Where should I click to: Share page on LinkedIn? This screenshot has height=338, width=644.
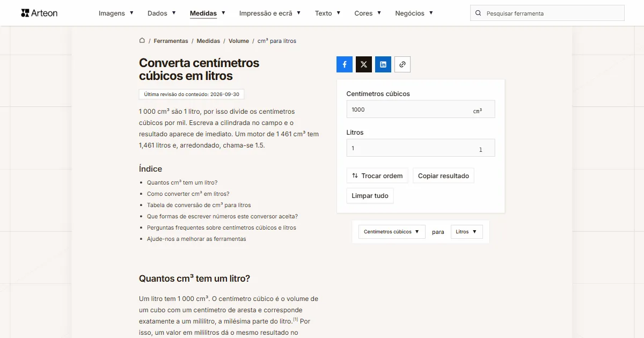point(383,64)
